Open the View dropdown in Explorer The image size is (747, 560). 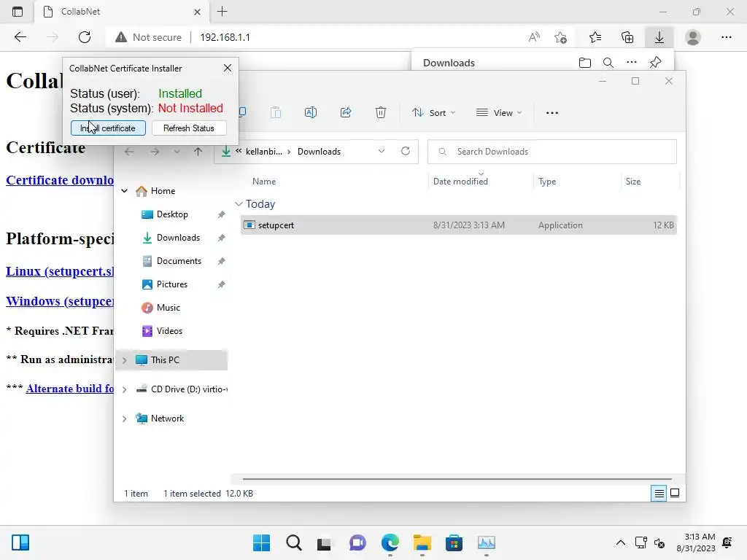pos(499,113)
